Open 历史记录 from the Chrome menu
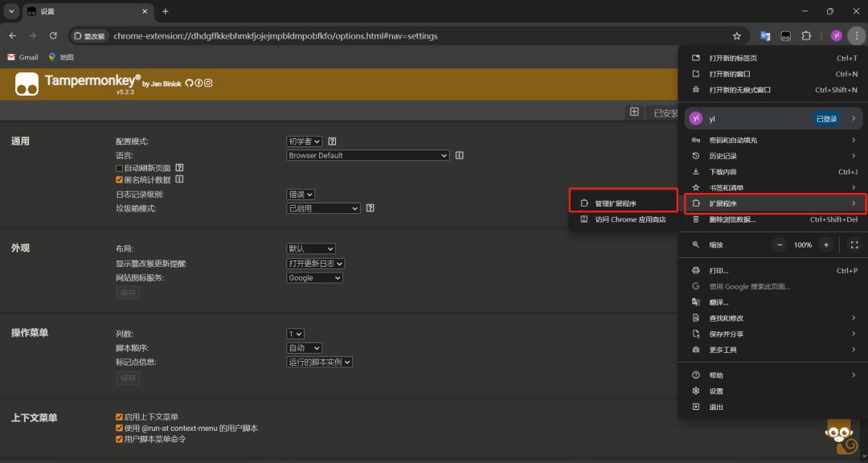The height and width of the screenshot is (463, 868). [773, 156]
